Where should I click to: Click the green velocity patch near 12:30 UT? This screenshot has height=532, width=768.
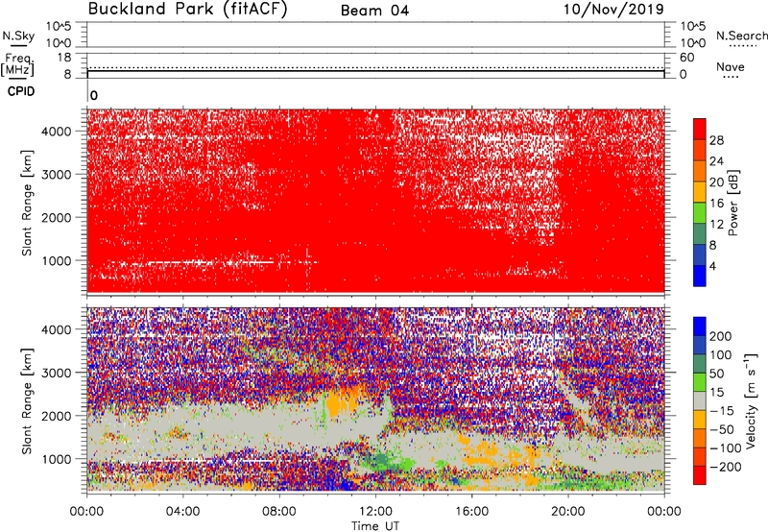click(387, 462)
